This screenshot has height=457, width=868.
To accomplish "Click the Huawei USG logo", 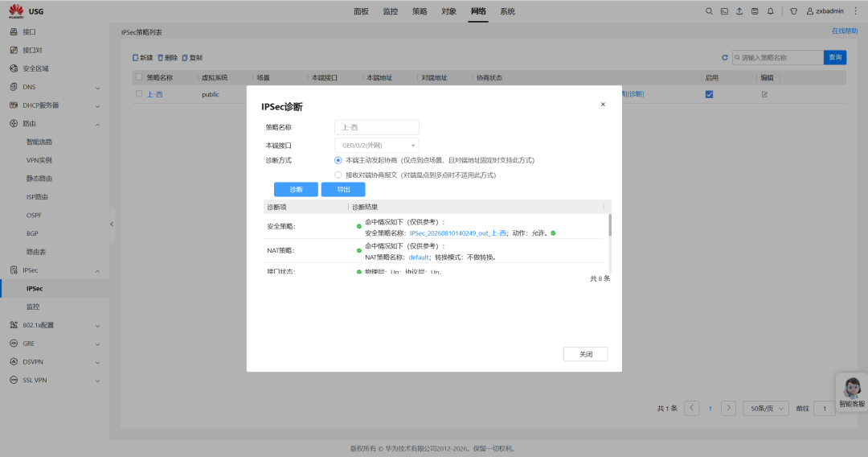I will (26, 11).
